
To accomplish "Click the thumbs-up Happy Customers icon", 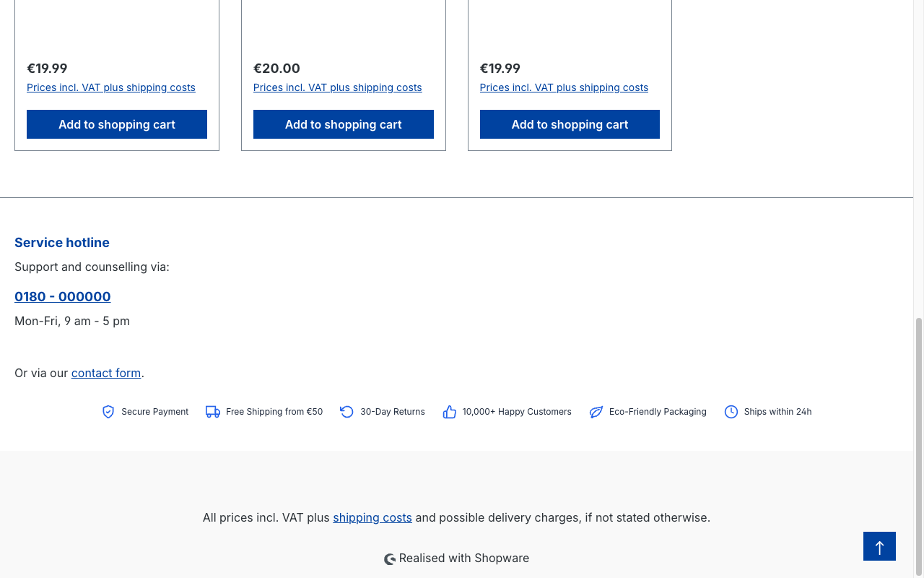I will click(450, 412).
